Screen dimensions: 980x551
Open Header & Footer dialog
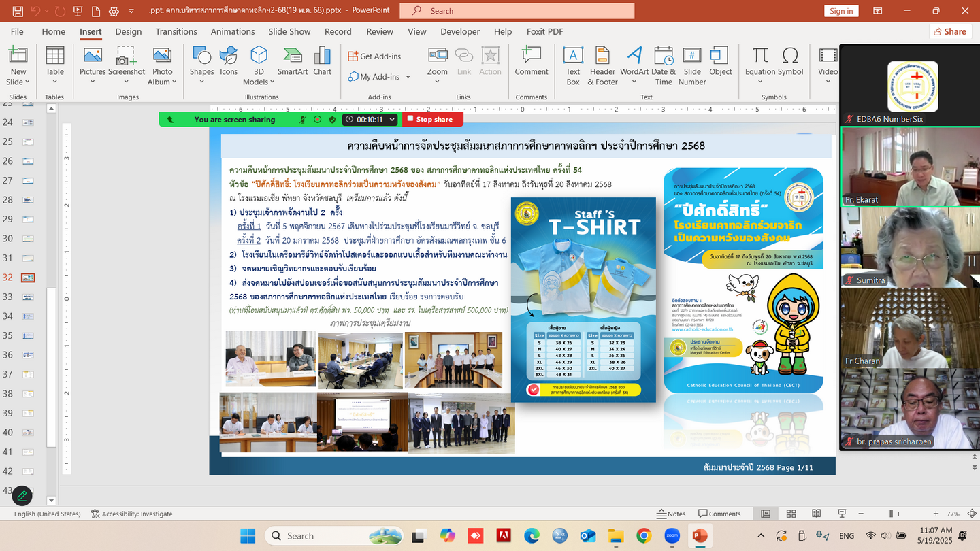[x=602, y=66]
